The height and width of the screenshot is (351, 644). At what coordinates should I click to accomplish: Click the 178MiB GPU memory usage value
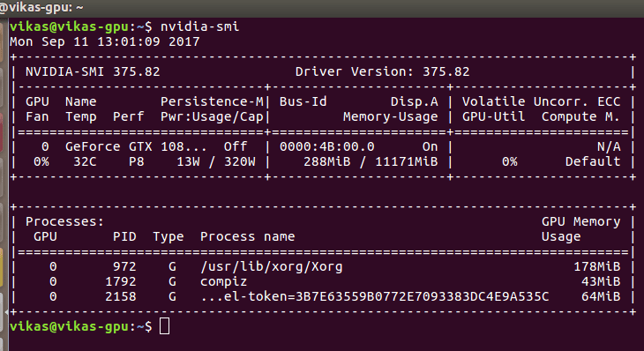point(596,267)
